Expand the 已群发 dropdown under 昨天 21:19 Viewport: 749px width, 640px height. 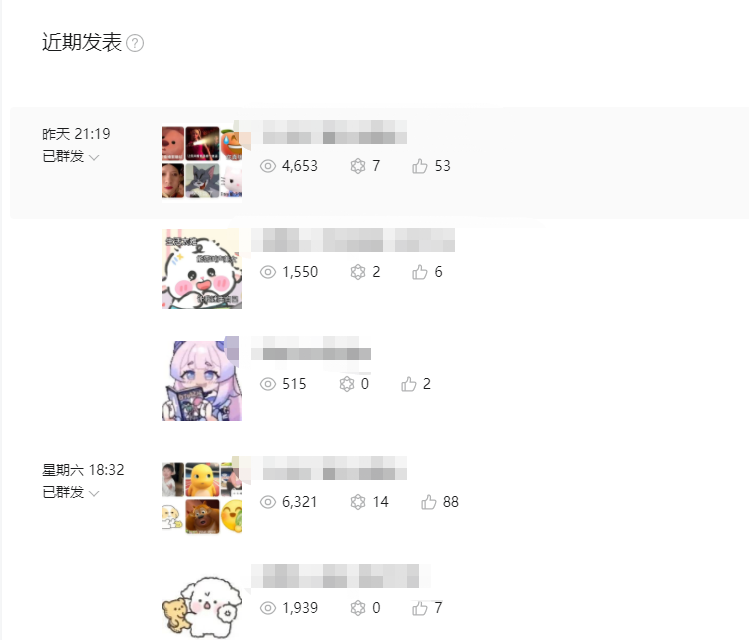click(x=94, y=157)
